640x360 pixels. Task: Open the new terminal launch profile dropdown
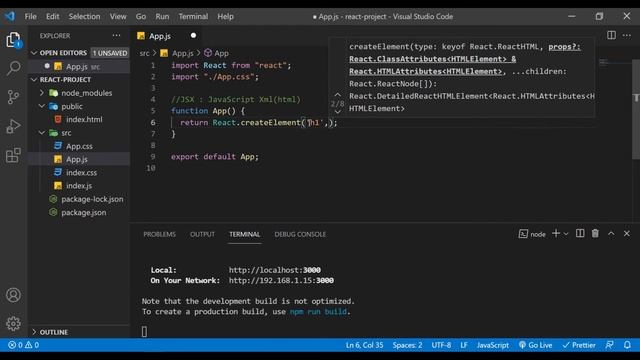coord(566,234)
